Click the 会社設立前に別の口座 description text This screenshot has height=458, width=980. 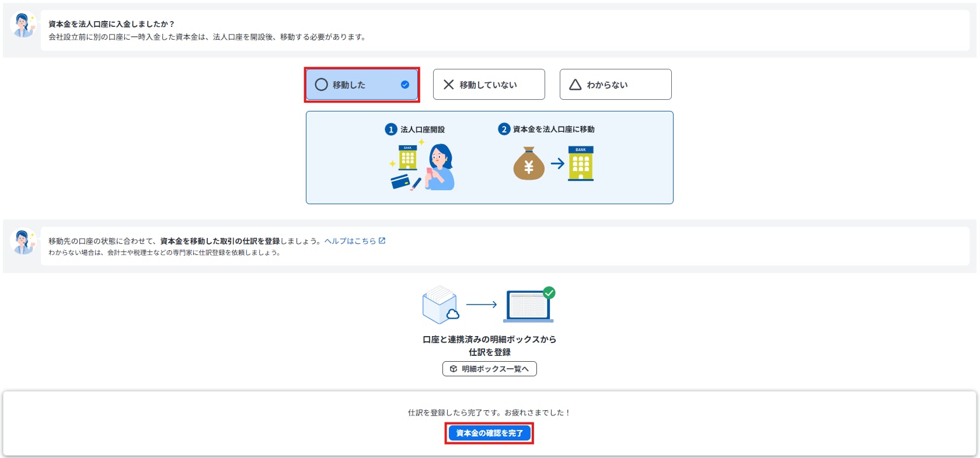coord(207,37)
